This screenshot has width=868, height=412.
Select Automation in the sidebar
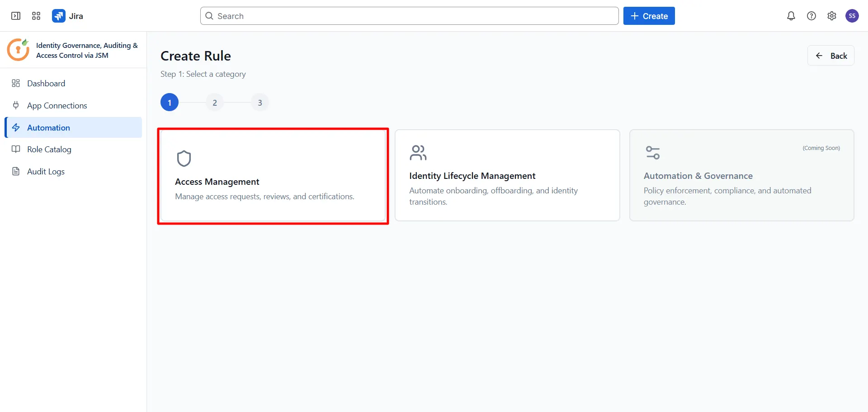tap(73, 127)
